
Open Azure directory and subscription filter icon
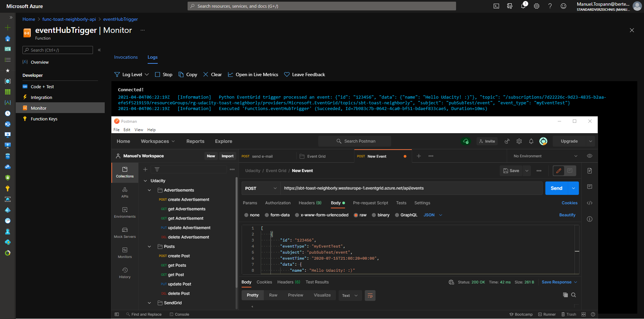click(x=510, y=6)
